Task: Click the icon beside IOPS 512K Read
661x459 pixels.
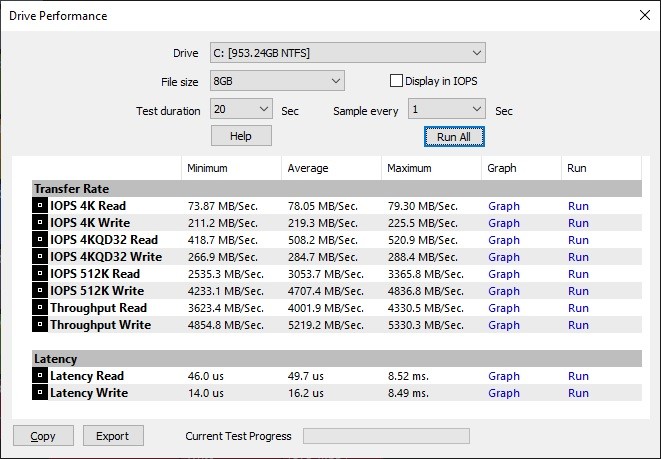Action: [x=40, y=274]
